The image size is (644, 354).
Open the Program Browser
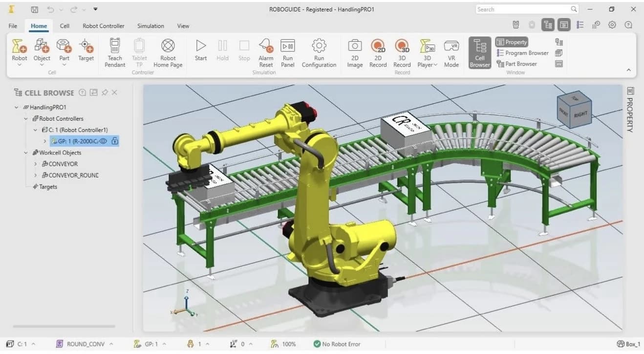point(522,53)
